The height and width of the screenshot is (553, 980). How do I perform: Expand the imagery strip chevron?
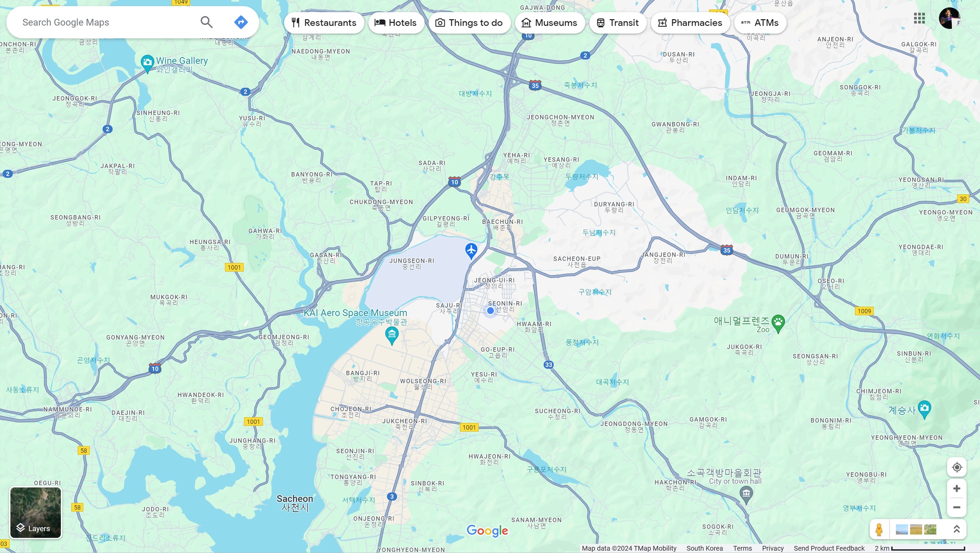click(x=957, y=529)
